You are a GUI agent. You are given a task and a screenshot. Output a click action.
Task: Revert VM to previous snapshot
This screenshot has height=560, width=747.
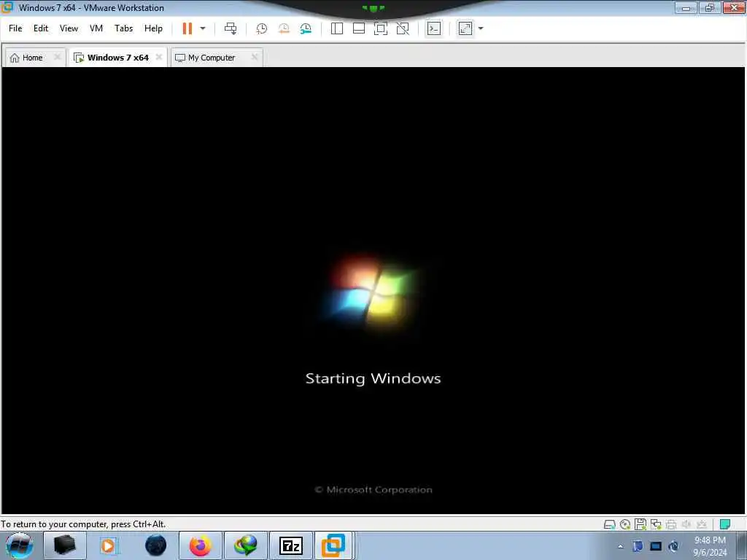tap(284, 28)
